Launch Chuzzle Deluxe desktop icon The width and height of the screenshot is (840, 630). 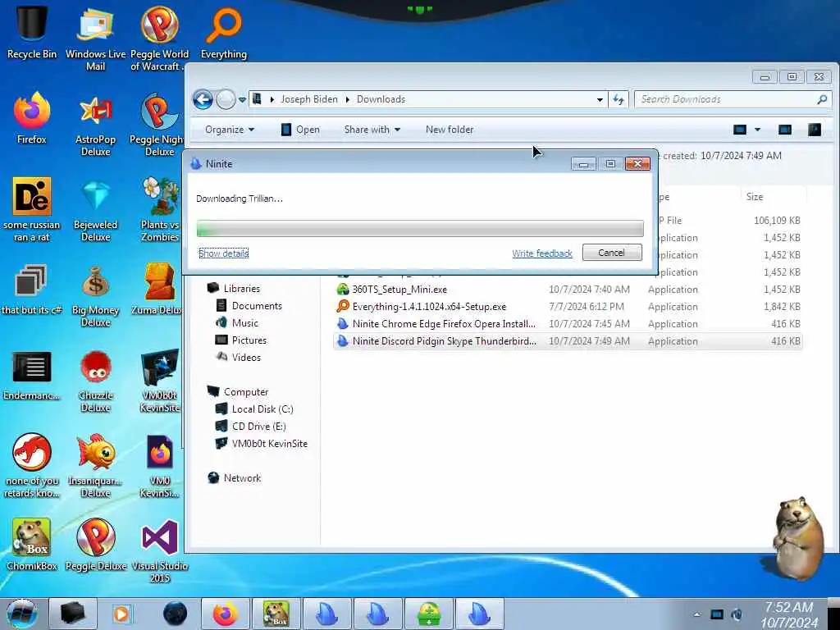pos(95,381)
